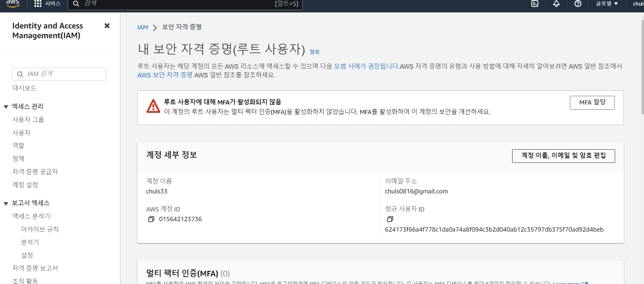Image resolution: width=644 pixels, height=284 pixels.
Task: Open the CloudShell terminal icon
Action: click(535, 3)
